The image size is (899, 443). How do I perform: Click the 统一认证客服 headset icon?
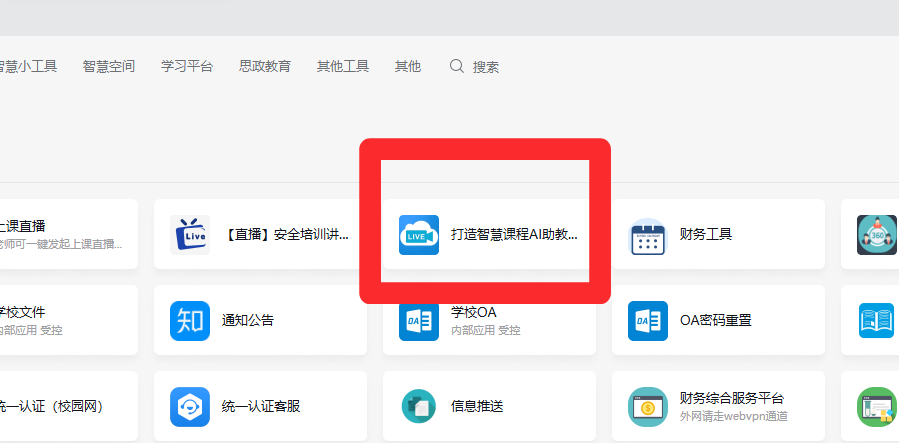[x=189, y=406]
